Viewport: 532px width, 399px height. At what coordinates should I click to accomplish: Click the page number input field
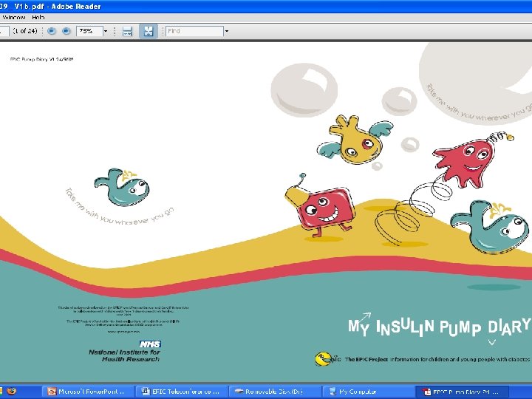click(4, 31)
